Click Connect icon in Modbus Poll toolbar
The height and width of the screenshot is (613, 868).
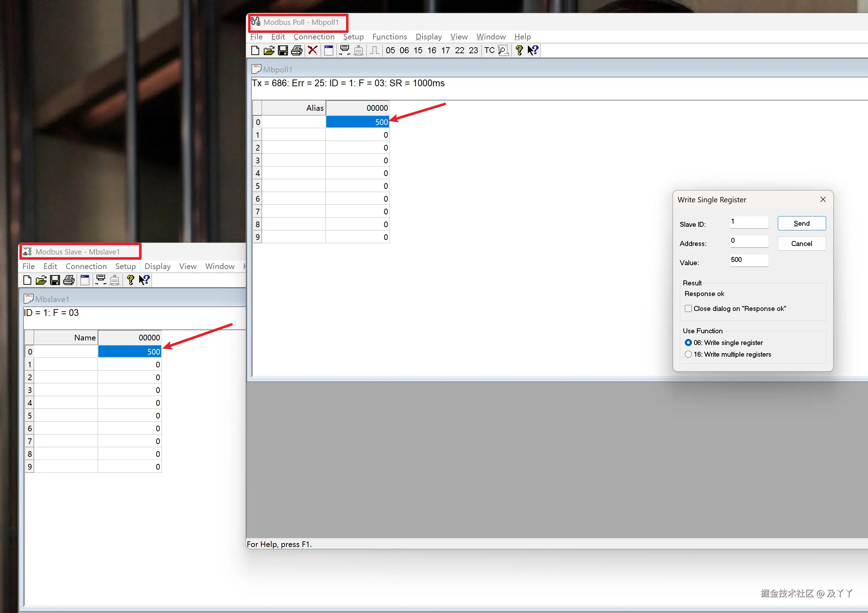coord(344,50)
